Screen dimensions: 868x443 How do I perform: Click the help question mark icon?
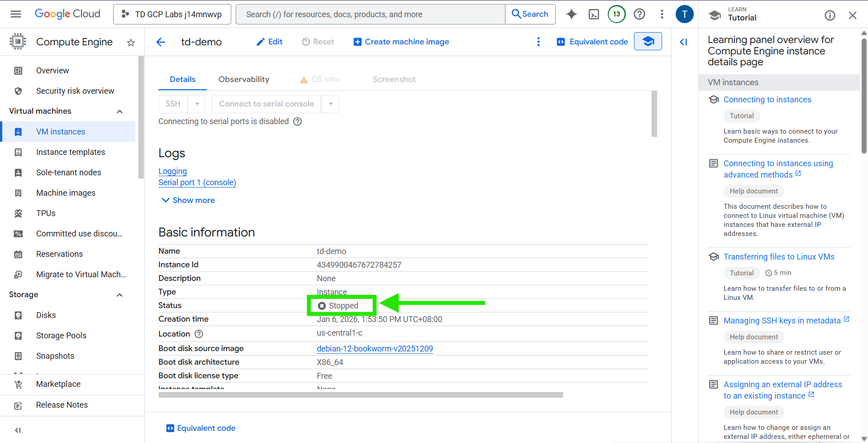point(639,14)
